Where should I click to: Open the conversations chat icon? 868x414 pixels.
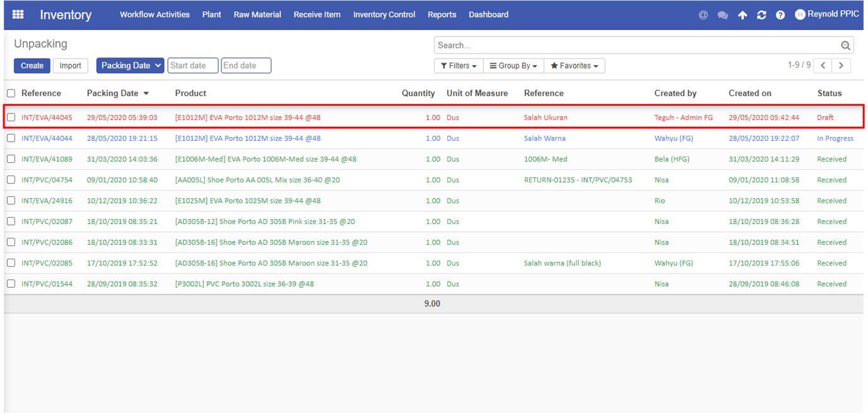tap(723, 15)
